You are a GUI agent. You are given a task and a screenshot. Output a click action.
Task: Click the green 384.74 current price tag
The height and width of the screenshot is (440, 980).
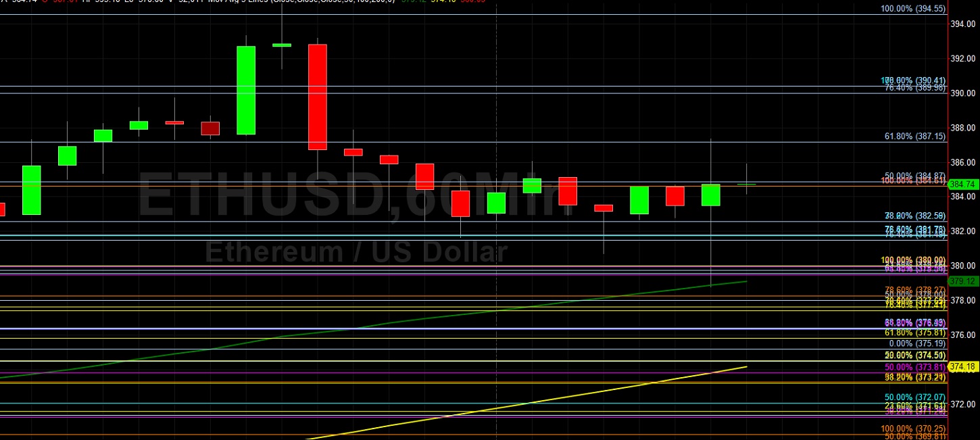963,184
